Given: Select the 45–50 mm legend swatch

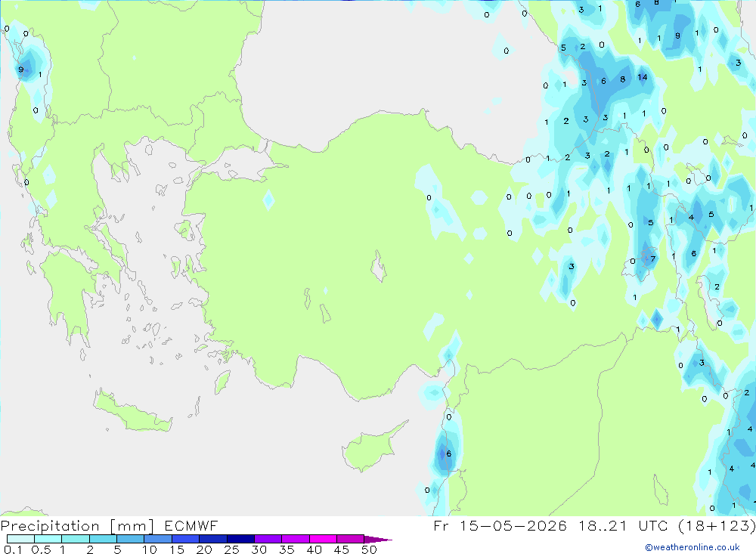Looking at the screenshot, I should point(350,539).
